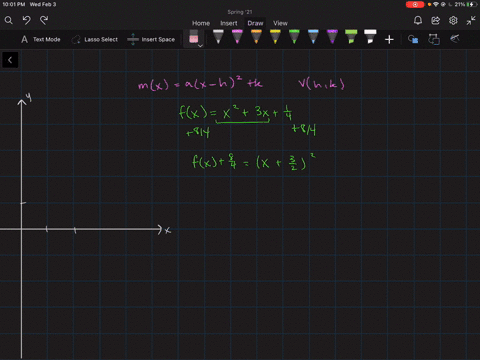Open the math ink tool
Image resolution: width=480 pixels, height=360 pixels.
point(455,39)
